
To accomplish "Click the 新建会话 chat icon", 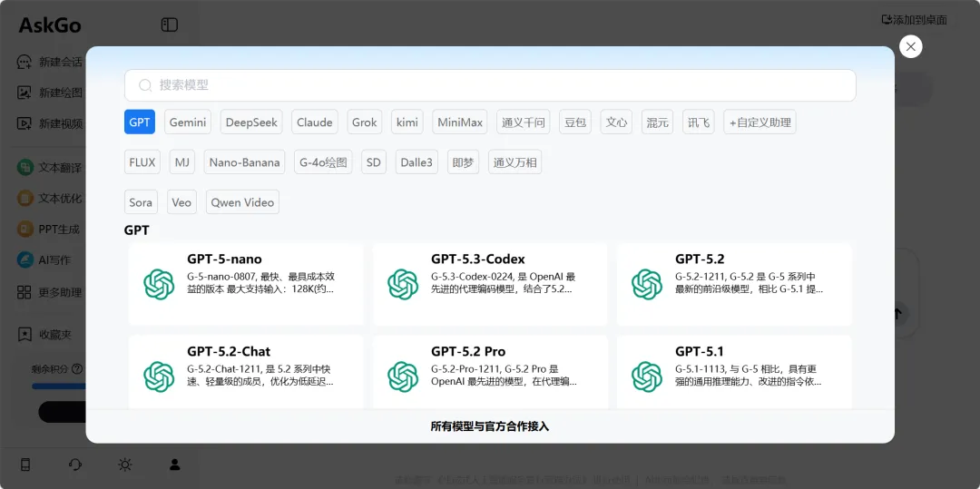I will 24,62.
